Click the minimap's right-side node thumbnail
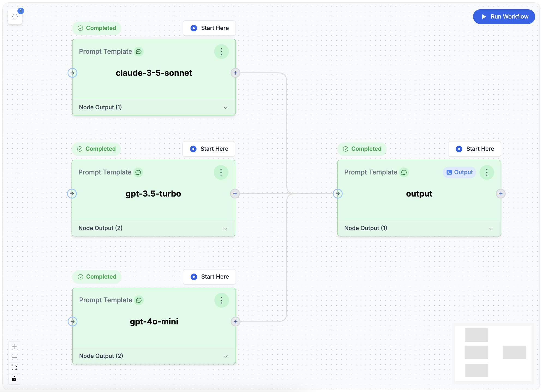 (514, 352)
